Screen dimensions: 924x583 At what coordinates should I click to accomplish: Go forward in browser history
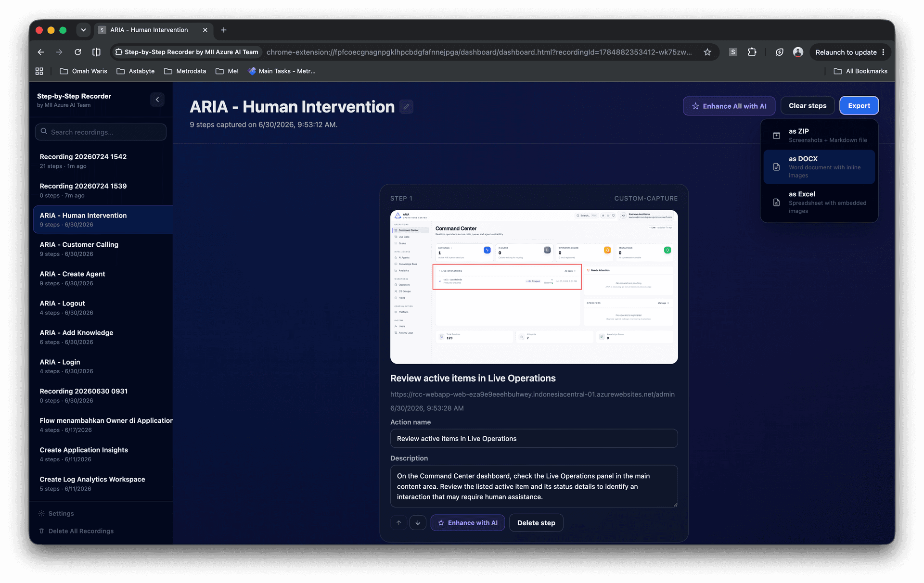click(59, 52)
